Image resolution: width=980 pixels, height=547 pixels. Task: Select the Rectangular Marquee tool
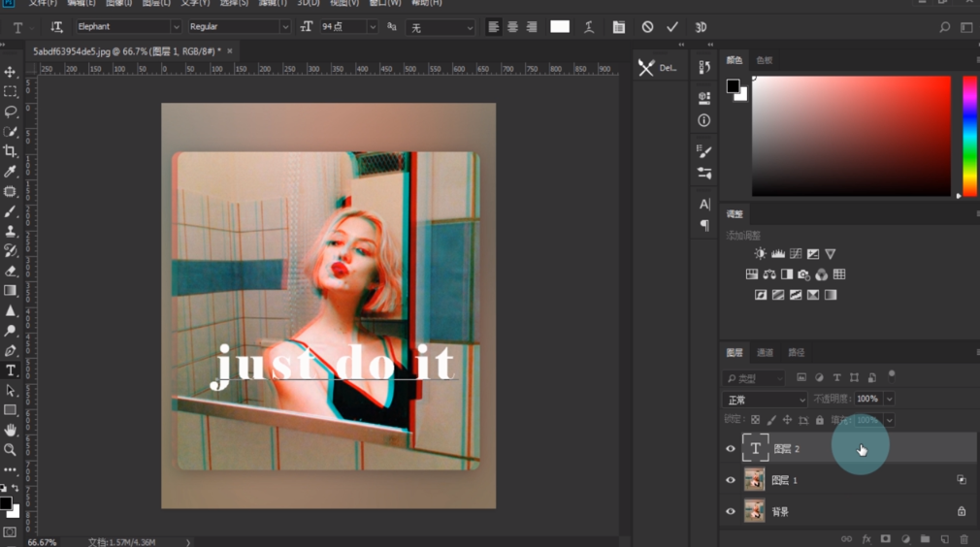click(x=10, y=92)
